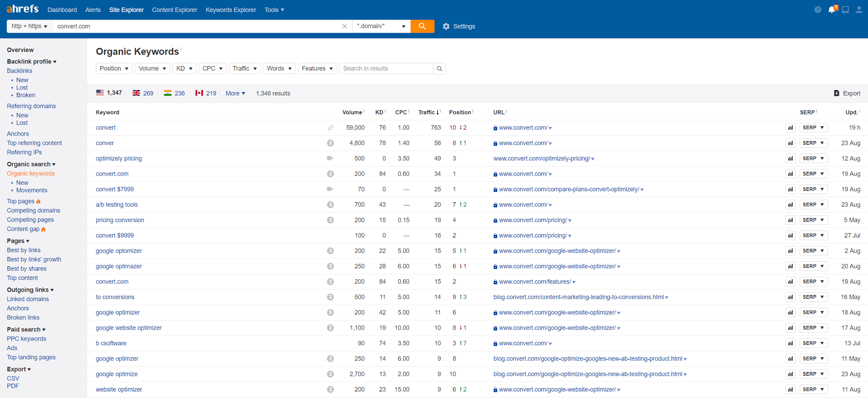The image size is (868, 398).
Task: Sort by Position column header
Action: (460, 112)
